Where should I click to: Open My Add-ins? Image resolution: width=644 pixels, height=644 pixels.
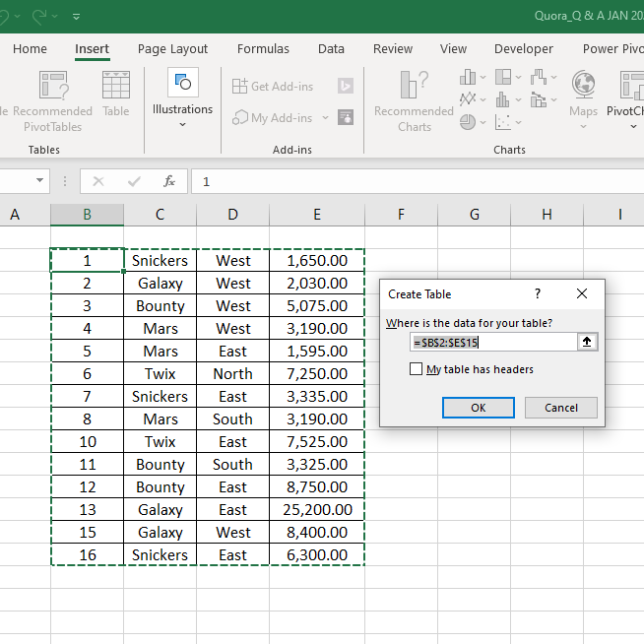coord(273,118)
